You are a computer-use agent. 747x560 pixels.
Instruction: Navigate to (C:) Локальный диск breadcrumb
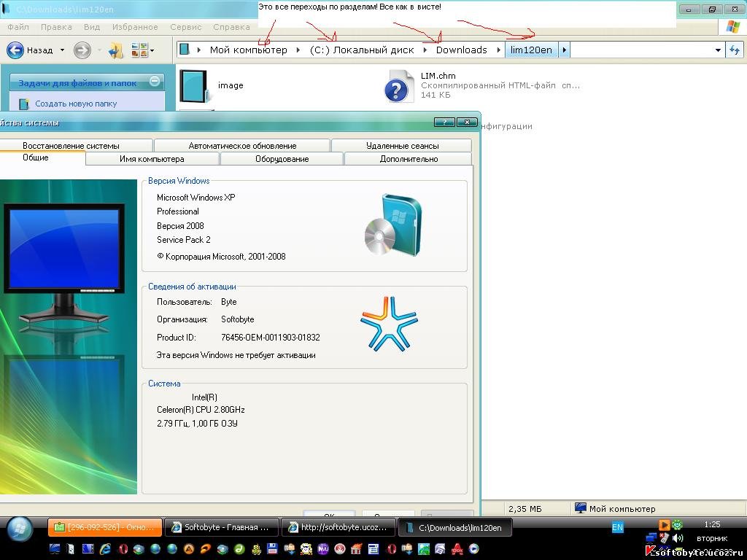362,50
